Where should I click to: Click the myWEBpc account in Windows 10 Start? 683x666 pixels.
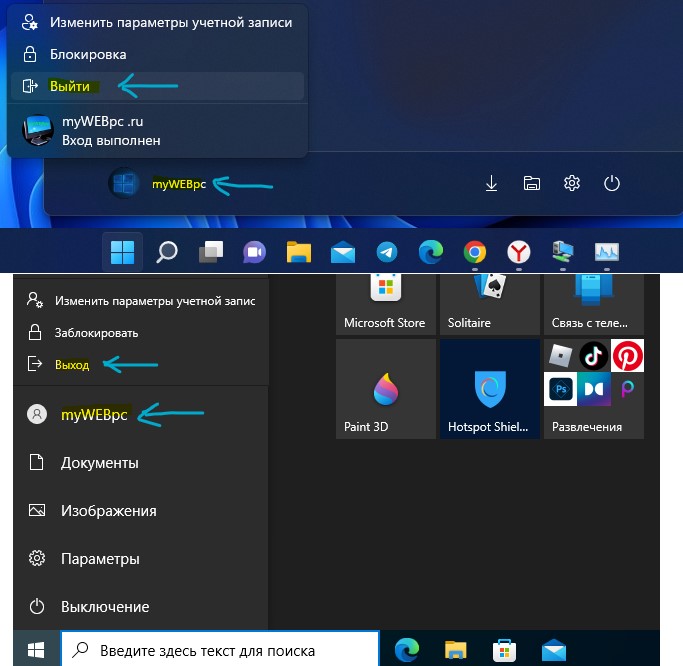pos(141,414)
